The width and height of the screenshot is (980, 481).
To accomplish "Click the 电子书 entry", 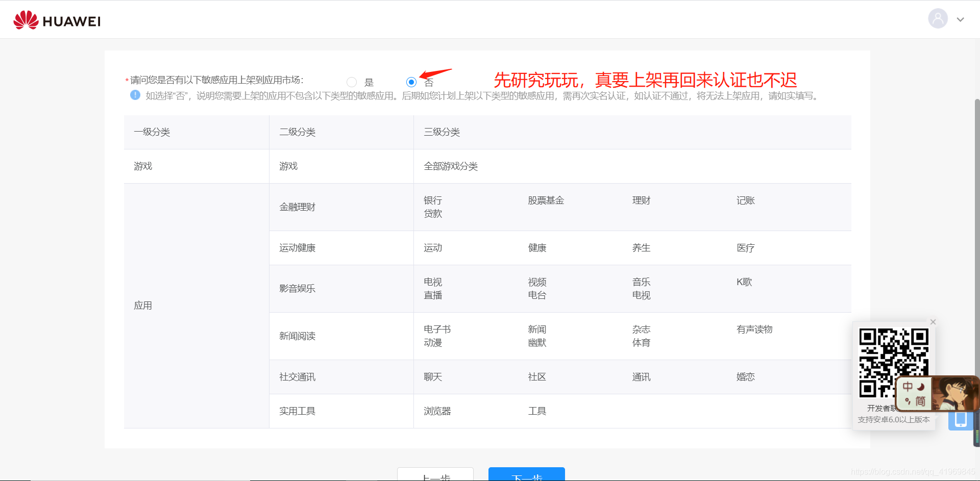I will click(x=437, y=330).
